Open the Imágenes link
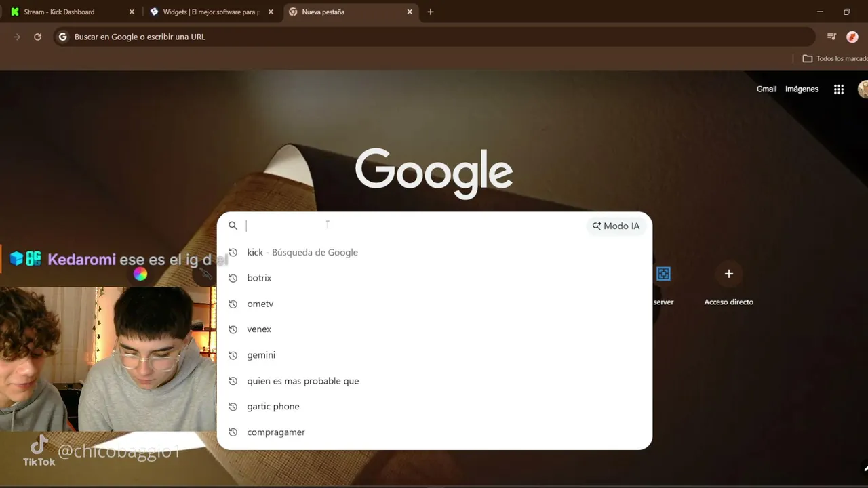This screenshot has height=488, width=868. point(802,89)
